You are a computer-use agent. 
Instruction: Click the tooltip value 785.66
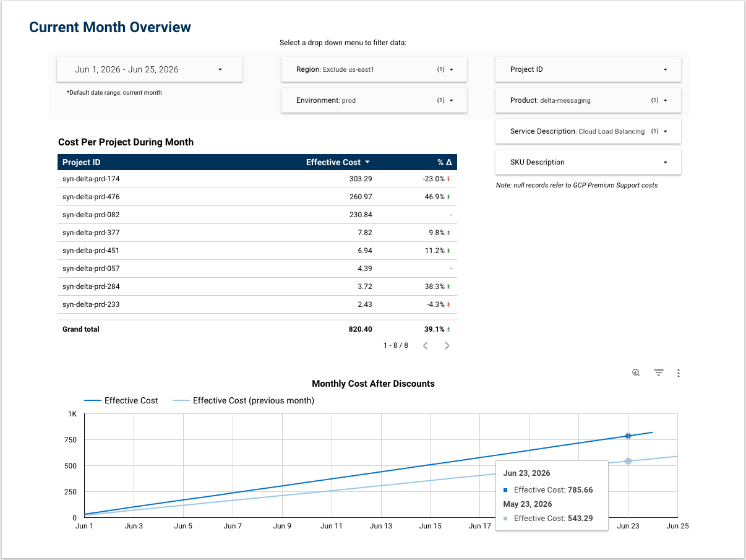580,490
